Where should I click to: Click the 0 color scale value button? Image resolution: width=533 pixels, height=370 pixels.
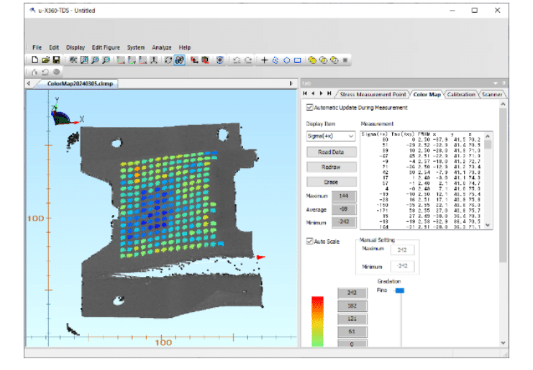click(x=352, y=343)
